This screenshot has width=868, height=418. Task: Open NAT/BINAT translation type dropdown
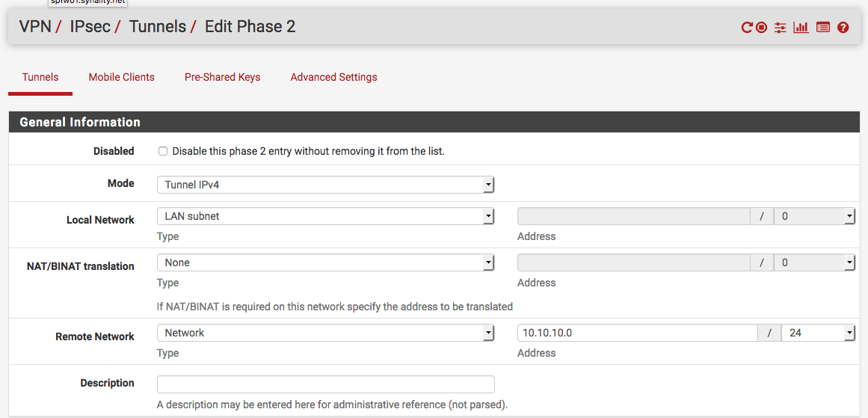coord(325,262)
